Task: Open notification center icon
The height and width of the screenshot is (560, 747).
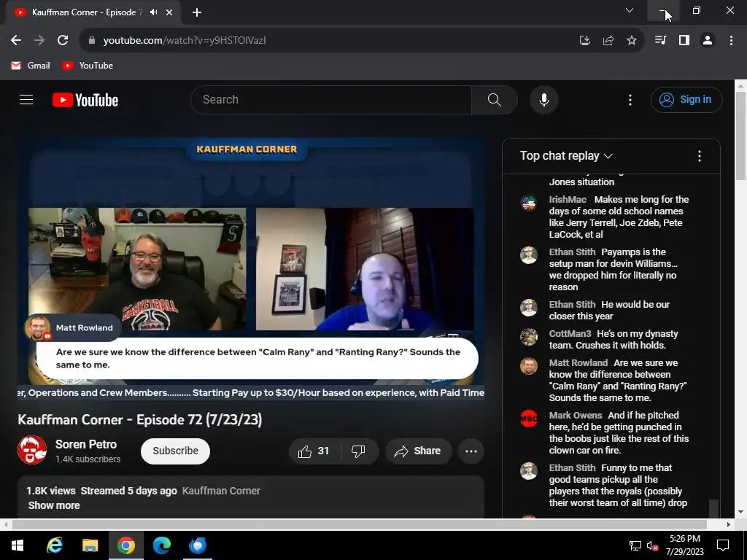Action: [723, 545]
